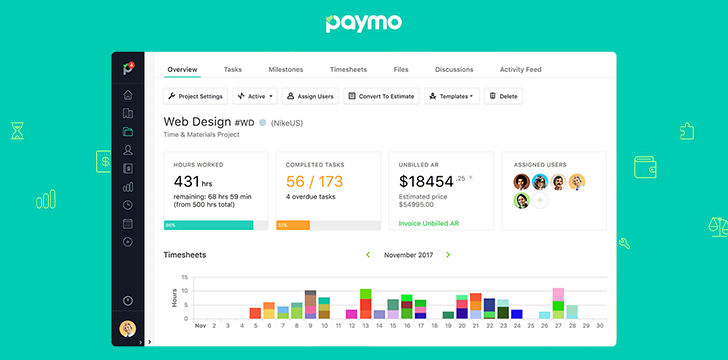Open the Invoices dollar icon in sidebar

tap(128, 168)
